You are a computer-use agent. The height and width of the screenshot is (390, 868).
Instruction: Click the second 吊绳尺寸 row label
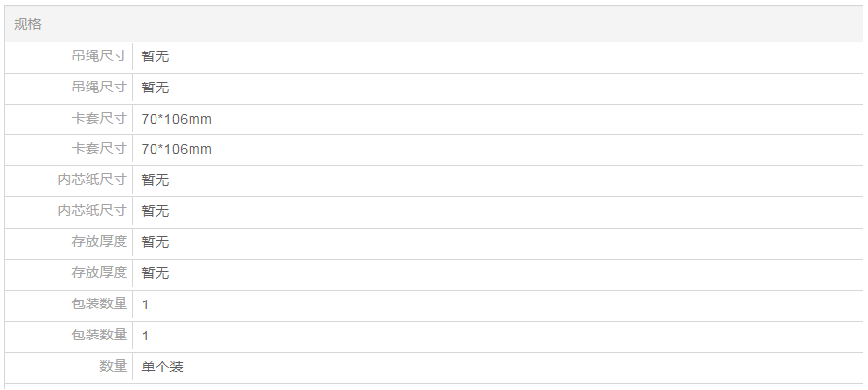point(99,88)
